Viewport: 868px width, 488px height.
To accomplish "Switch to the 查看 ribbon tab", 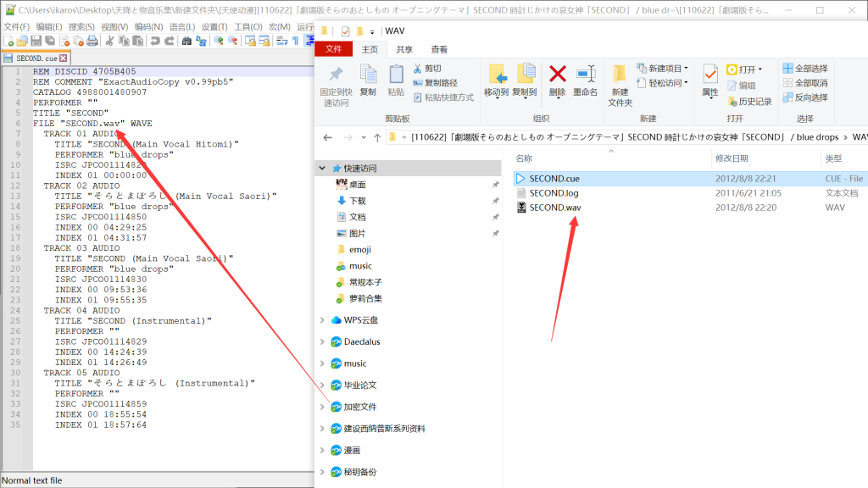I will [439, 49].
